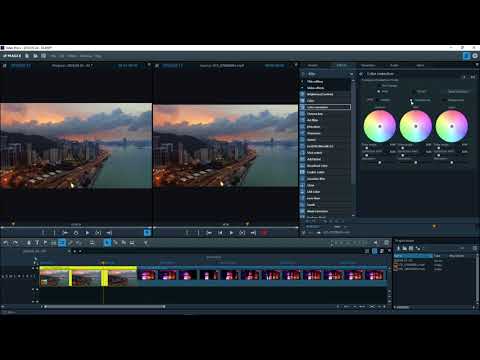Click the first color wheel center point

tap(380, 126)
